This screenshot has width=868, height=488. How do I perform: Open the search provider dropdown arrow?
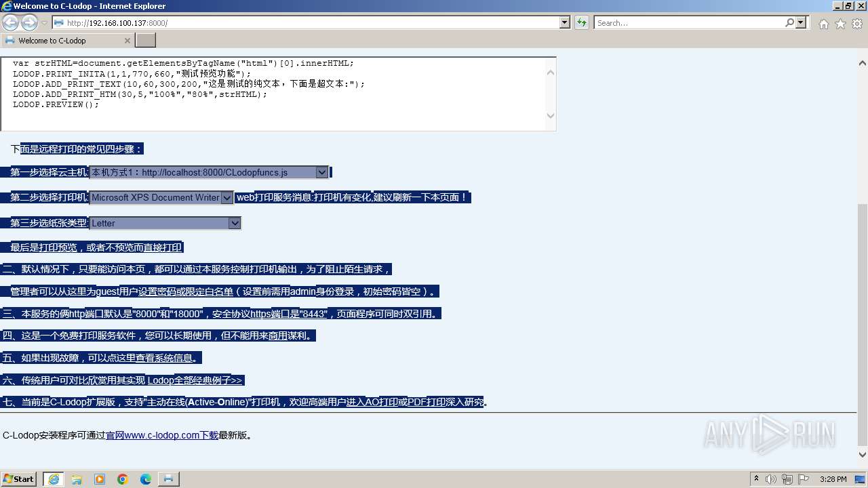(802, 22)
